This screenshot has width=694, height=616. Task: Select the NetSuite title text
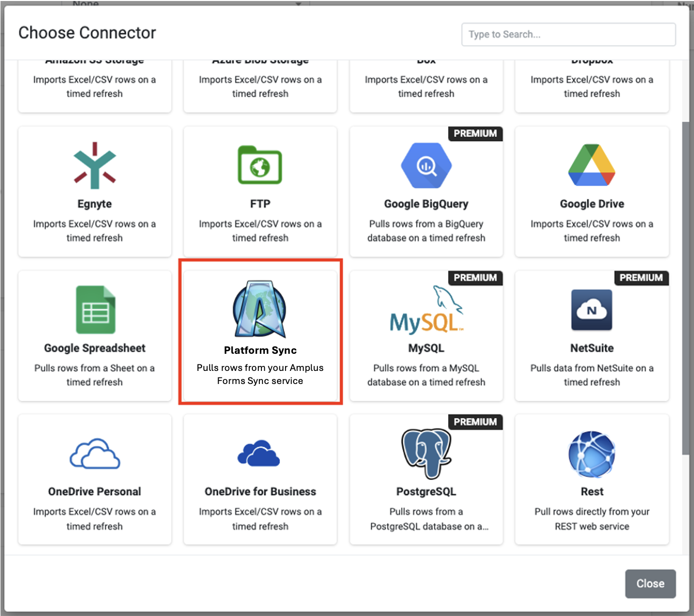click(x=592, y=348)
